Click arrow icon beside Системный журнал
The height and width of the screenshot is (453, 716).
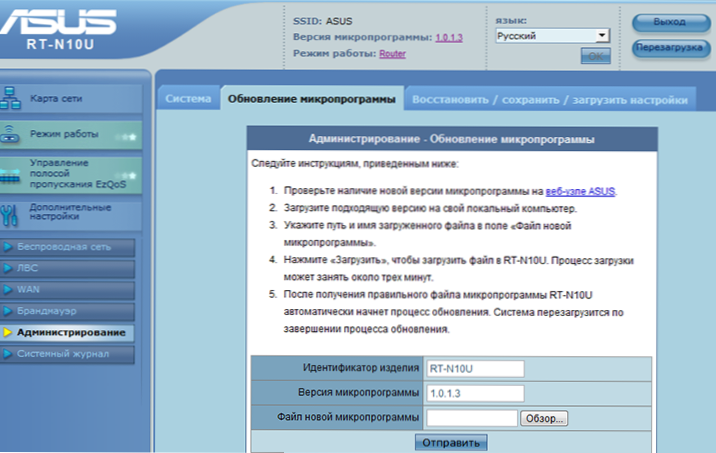pyautogui.click(x=8, y=354)
